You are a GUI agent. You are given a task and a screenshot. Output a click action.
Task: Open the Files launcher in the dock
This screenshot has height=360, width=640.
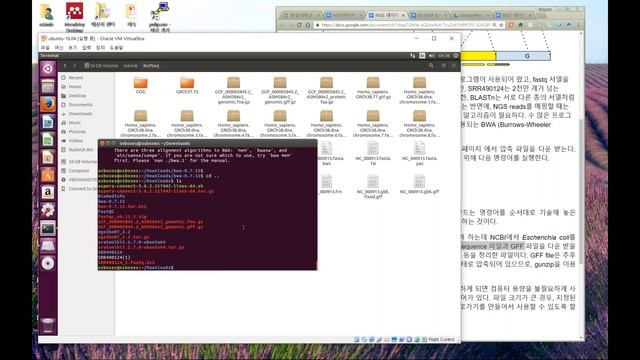click(48, 87)
